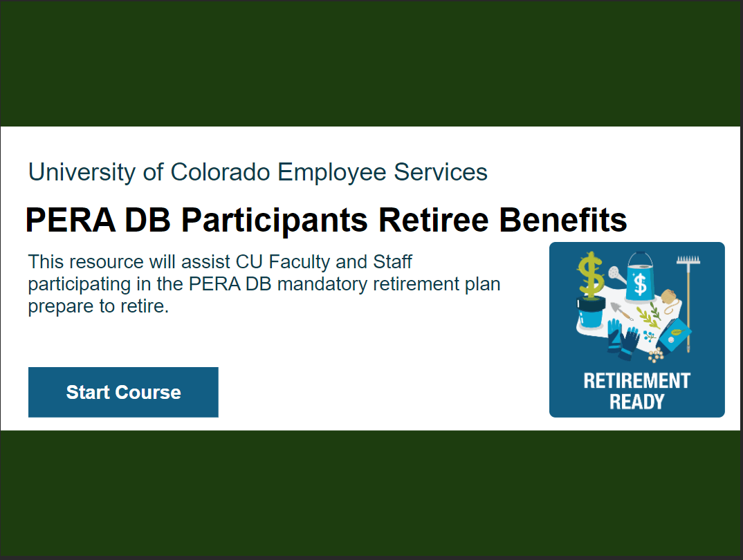
Task: Click the word 'Benefits' in the title
Action: point(563,220)
